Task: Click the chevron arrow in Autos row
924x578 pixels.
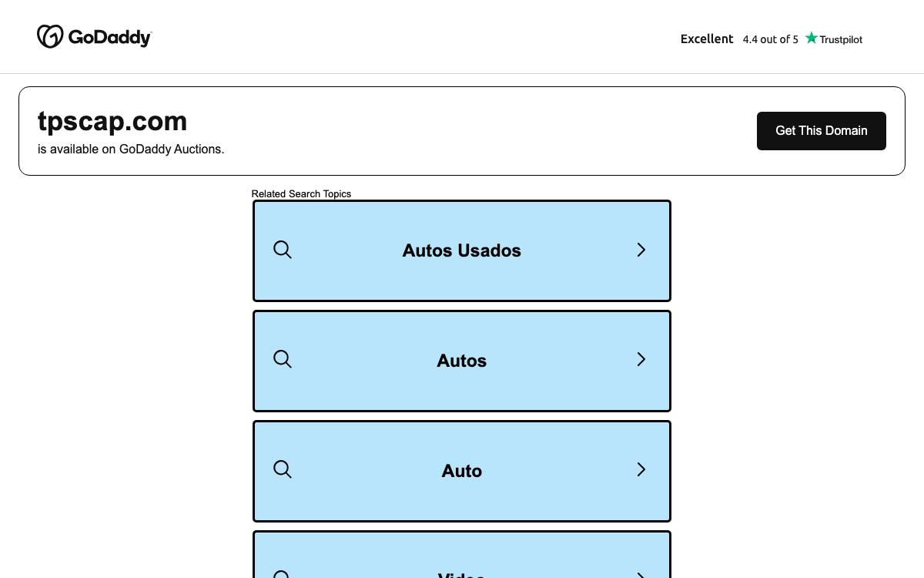Action: coord(641,359)
